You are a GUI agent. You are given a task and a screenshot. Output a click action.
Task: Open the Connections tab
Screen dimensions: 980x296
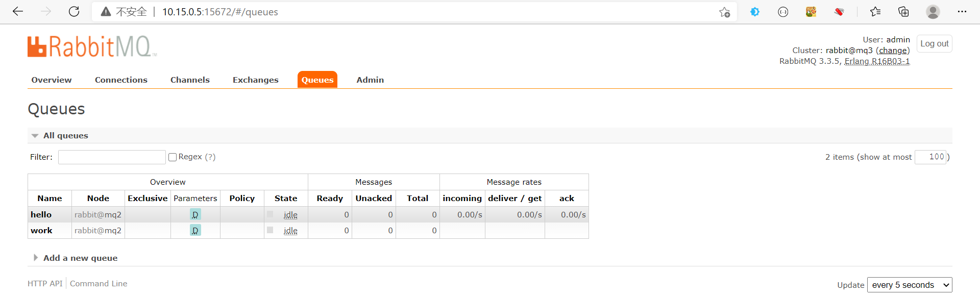point(121,80)
